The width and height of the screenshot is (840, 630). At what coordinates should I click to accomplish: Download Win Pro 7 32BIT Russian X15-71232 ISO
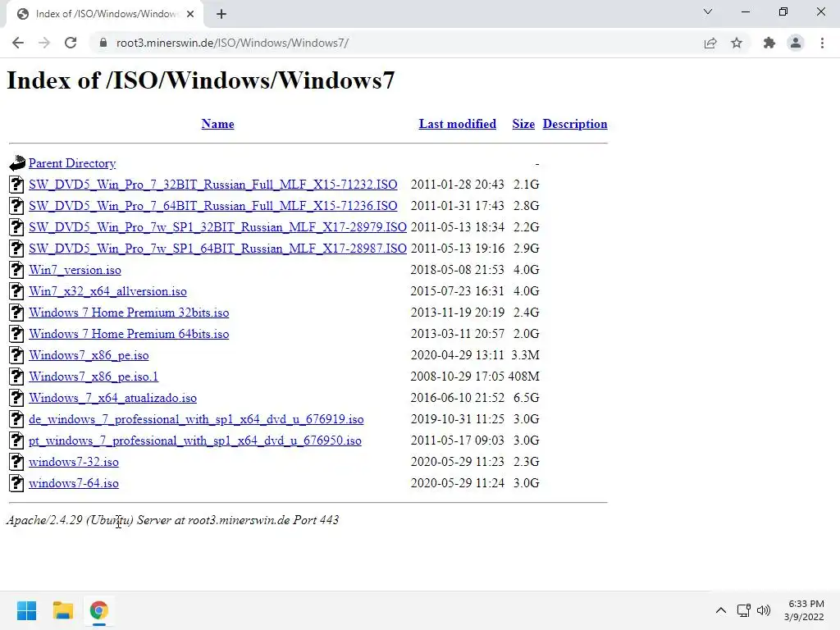213,185
